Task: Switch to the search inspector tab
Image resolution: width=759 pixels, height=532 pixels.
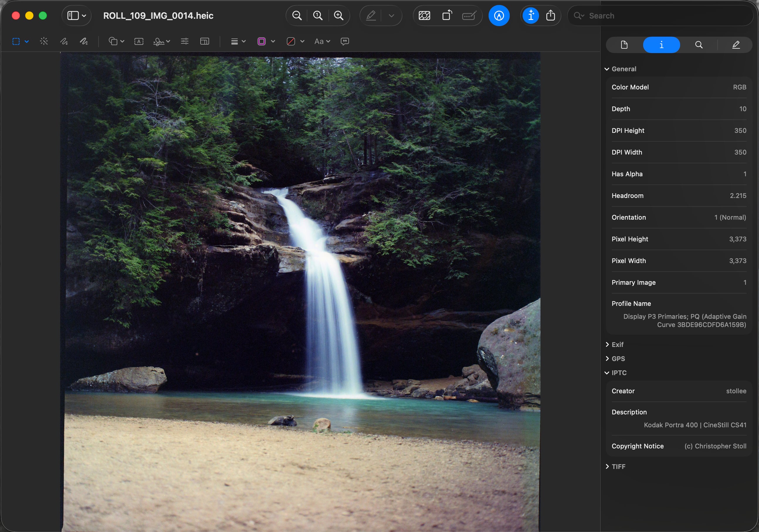Action: 698,45
